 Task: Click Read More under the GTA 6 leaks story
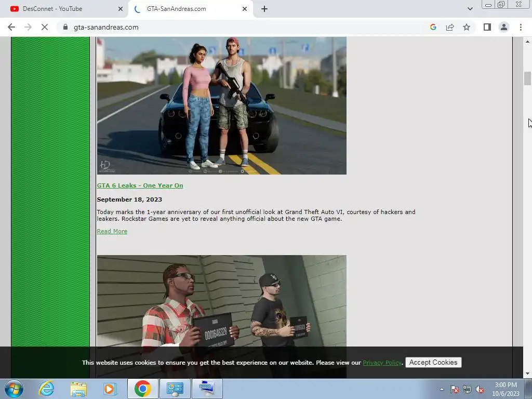click(x=112, y=231)
